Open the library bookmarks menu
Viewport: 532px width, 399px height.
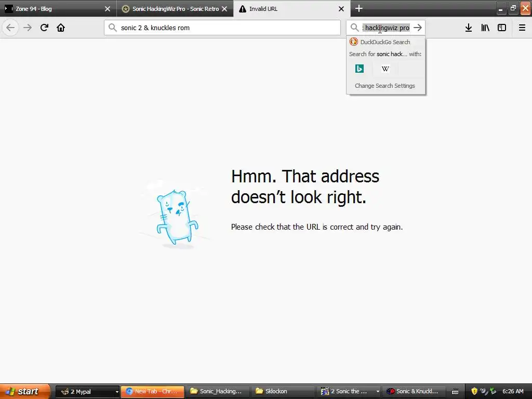click(x=485, y=28)
